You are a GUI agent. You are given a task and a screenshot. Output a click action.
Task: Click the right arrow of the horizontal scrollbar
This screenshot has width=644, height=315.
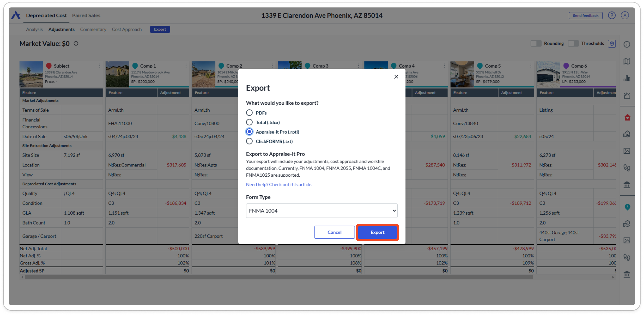613,277
